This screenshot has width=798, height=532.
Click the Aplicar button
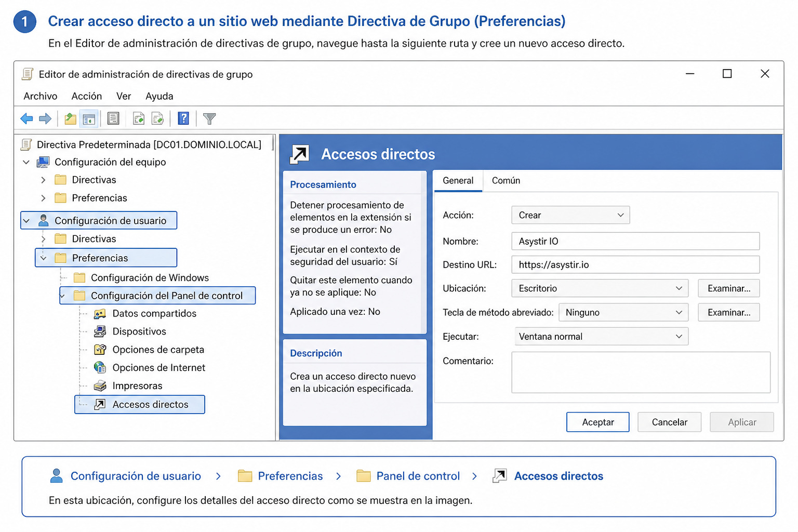742,422
